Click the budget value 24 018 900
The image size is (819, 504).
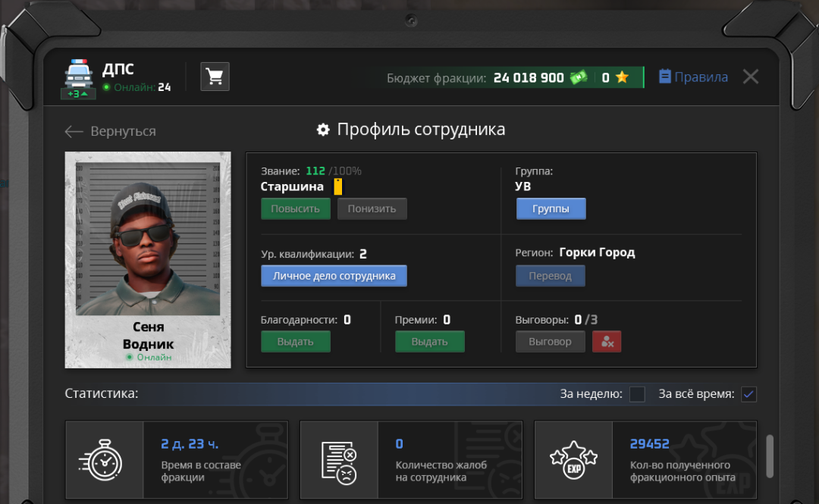coord(529,78)
